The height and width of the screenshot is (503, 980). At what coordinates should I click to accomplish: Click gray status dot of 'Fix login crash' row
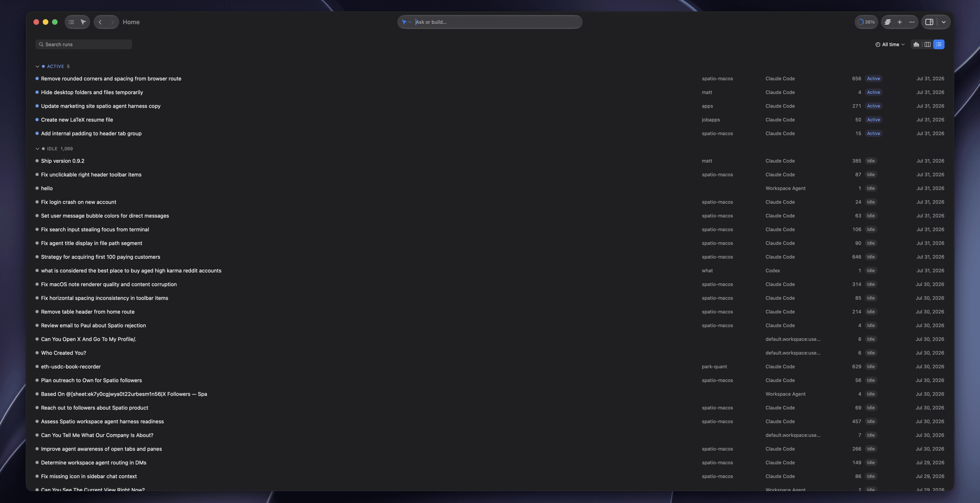(37, 202)
